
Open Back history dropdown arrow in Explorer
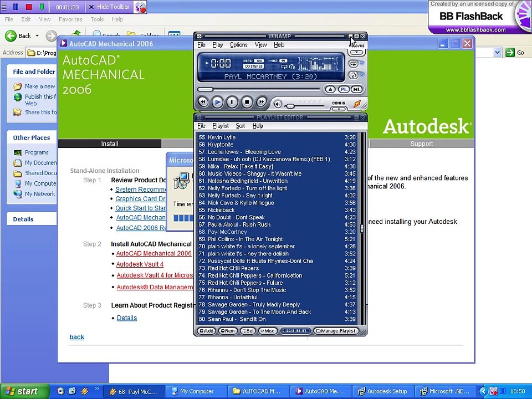37,35
